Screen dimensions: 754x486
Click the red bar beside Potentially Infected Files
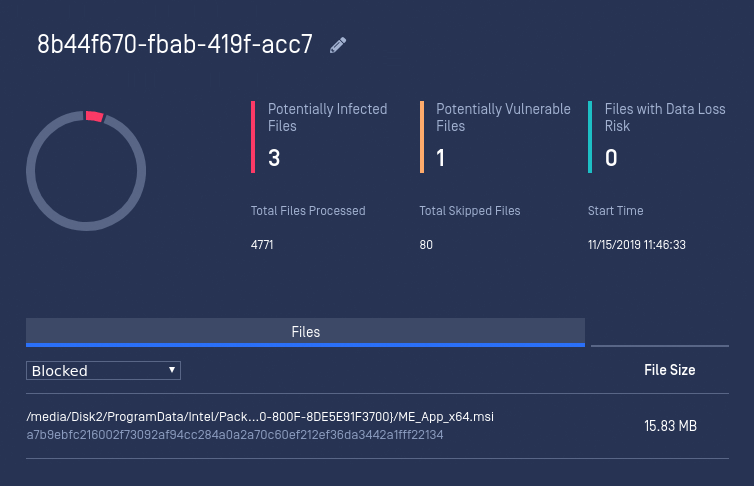253,136
